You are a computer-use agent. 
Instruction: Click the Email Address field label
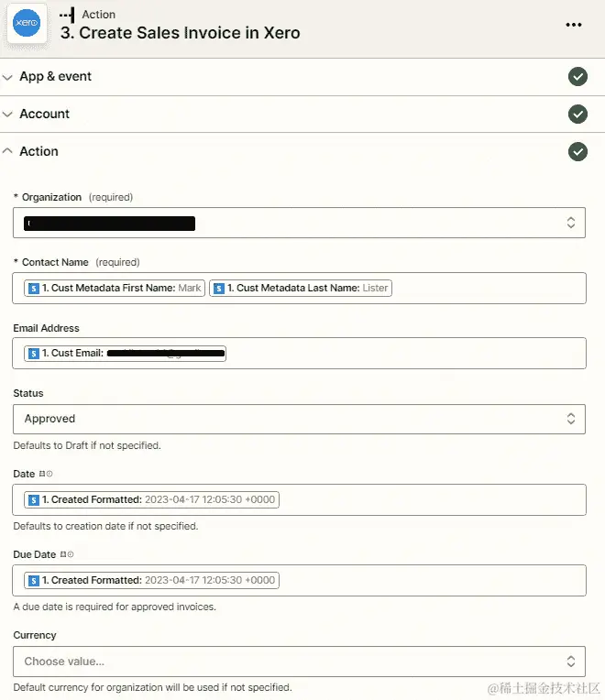pyautogui.click(x=47, y=329)
